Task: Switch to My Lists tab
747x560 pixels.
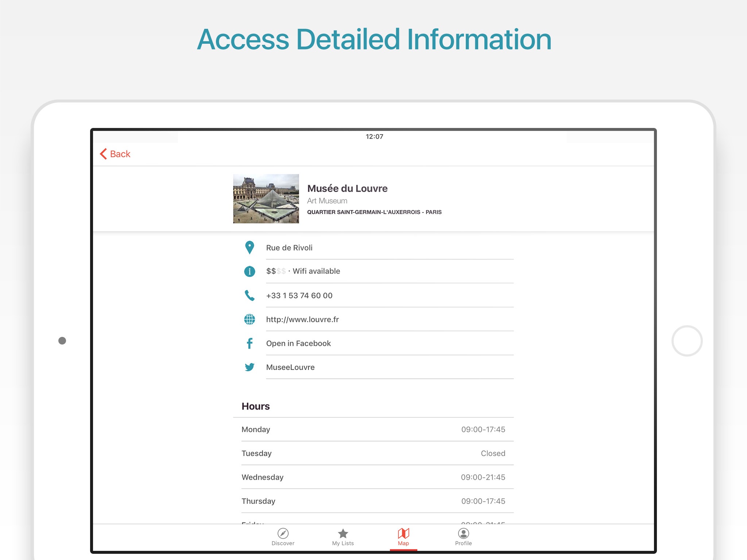Action: tap(343, 537)
